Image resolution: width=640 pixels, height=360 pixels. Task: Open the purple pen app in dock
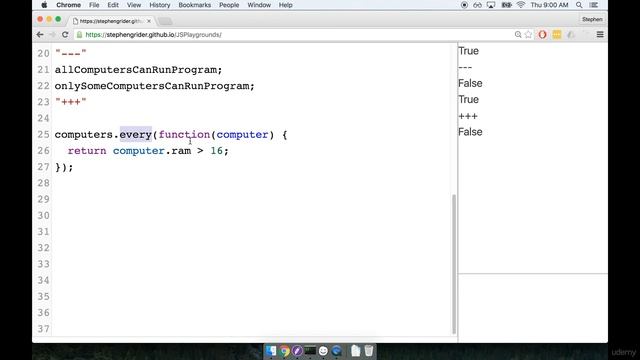point(297,351)
